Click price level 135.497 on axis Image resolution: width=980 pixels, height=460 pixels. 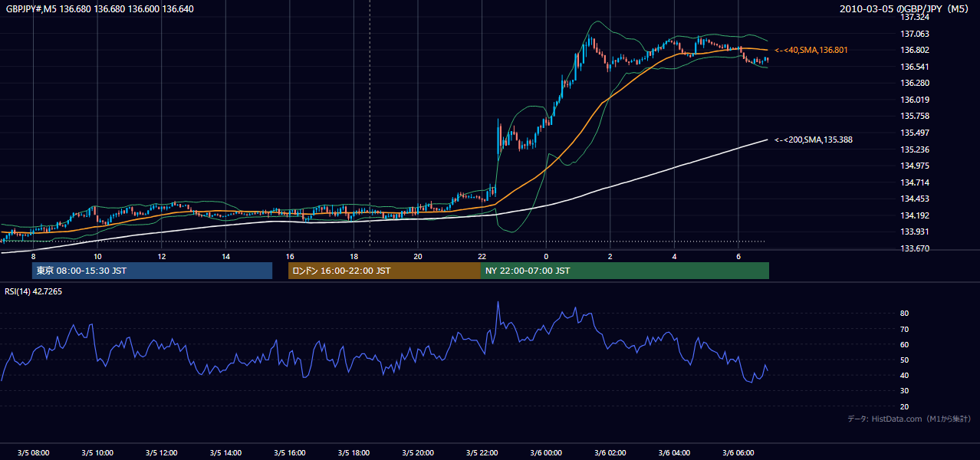pyautogui.click(x=915, y=133)
